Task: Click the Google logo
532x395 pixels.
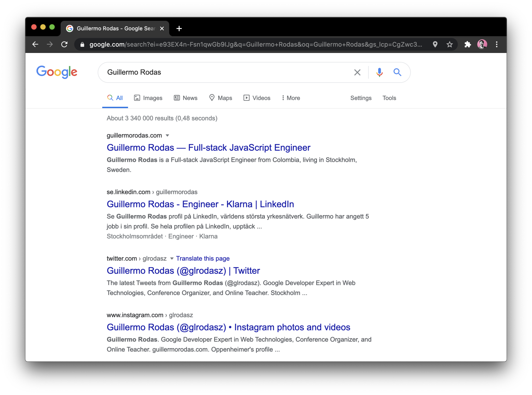Action: click(x=57, y=72)
